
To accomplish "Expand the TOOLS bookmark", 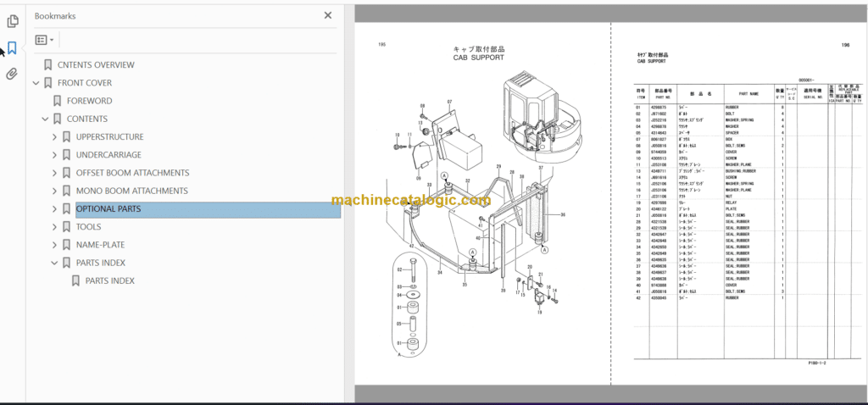I will pyautogui.click(x=54, y=227).
